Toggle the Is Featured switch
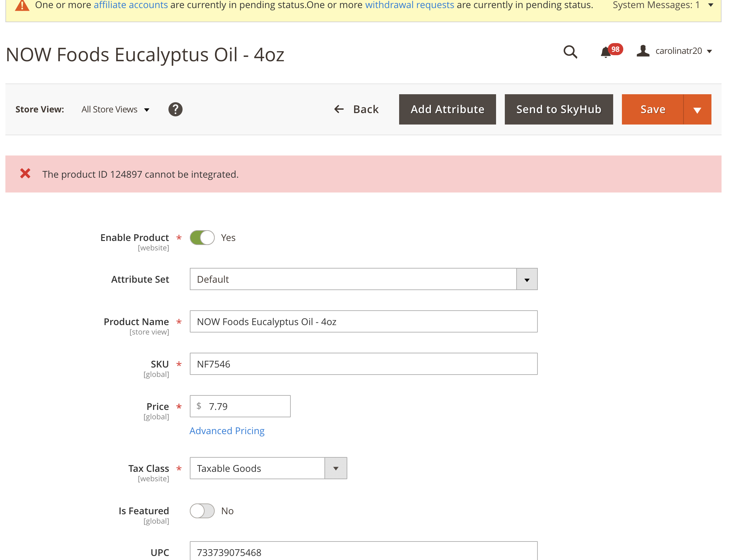The width and height of the screenshot is (735, 560). tap(202, 511)
